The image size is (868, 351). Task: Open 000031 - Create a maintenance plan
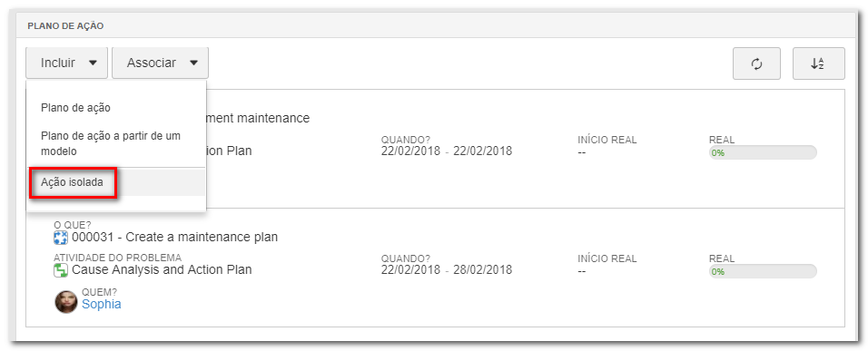(174, 238)
